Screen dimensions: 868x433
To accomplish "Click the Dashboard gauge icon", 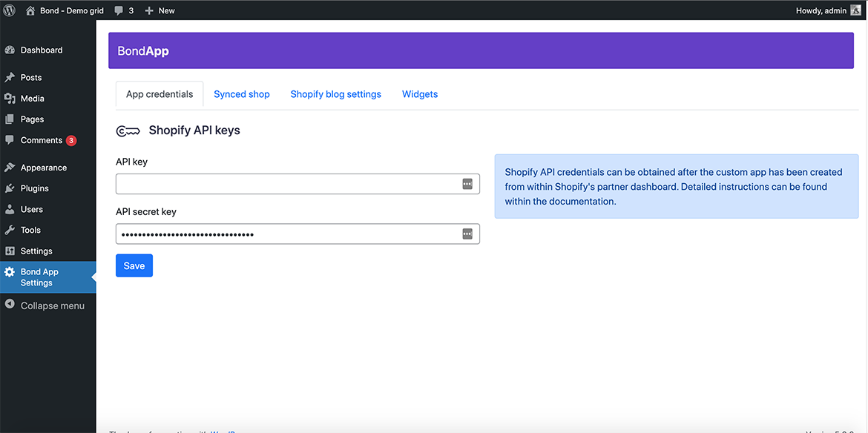I will coord(10,50).
